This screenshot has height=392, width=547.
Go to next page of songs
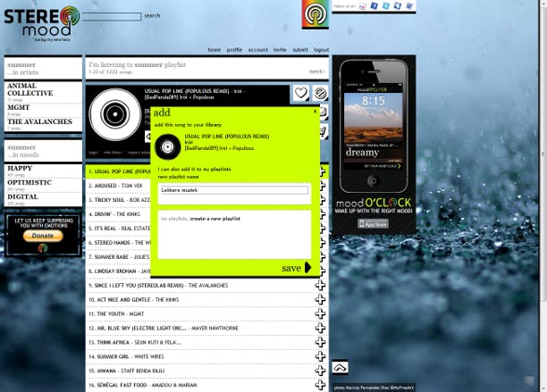point(317,71)
